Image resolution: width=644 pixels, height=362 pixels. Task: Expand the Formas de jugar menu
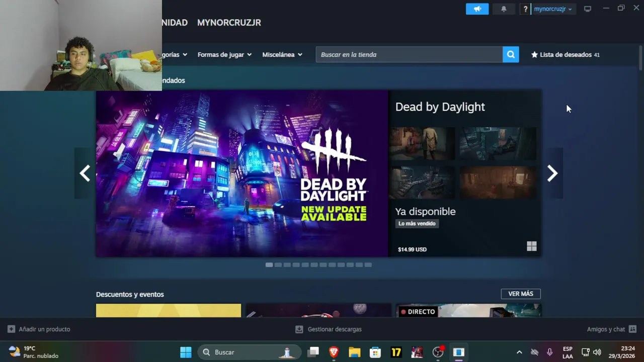(224, 54)
